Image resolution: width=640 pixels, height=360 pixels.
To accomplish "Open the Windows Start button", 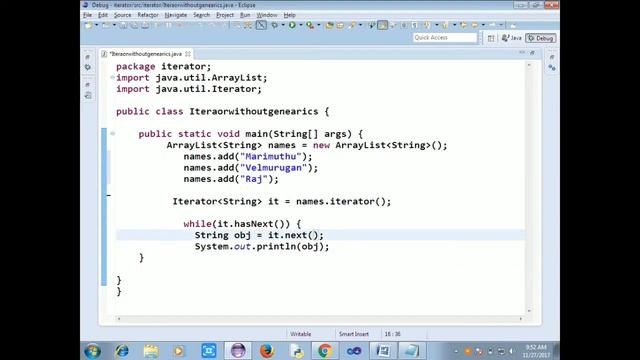I will pos(93,351).
